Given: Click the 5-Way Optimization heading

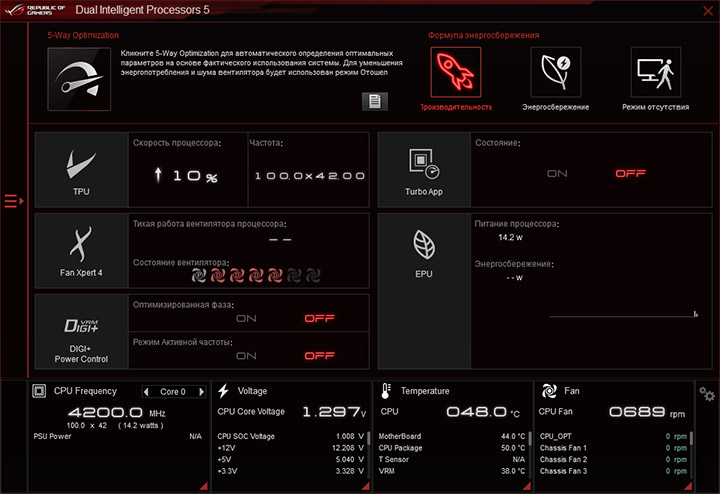Looking at the screenshot, I should pos(83,35).
